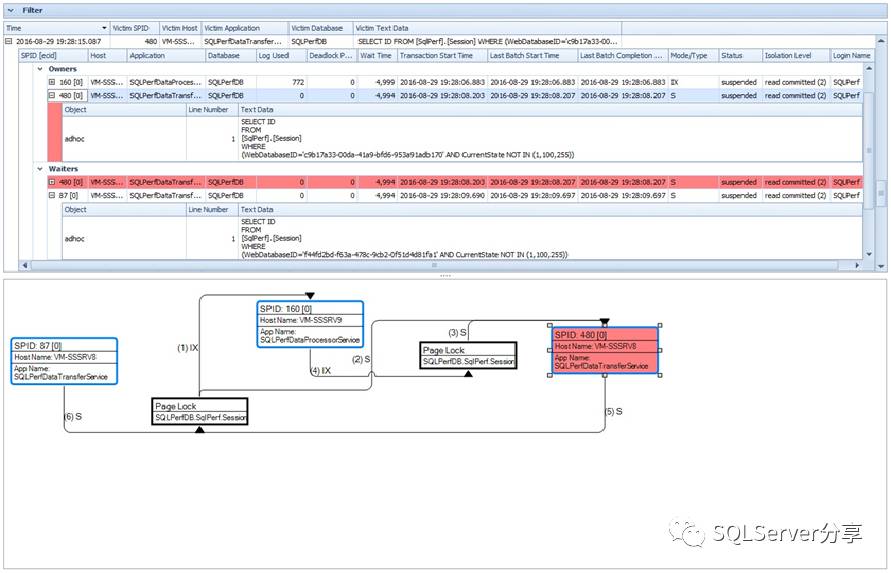Click the Object header in SPID 480 detail
This screenshot has height=573, width=891.
point(124,110)
